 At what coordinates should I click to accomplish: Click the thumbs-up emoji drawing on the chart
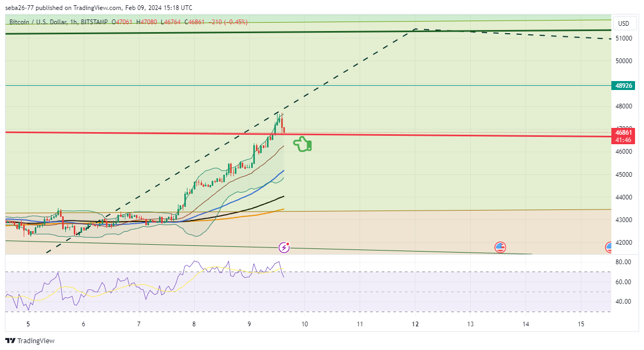(303, 143)
